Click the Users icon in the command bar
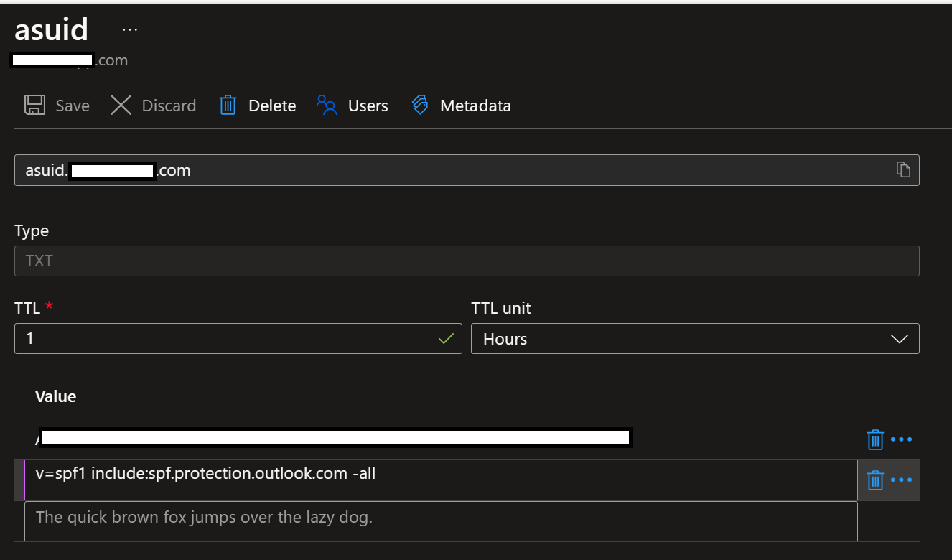 [x=327, y=105]
